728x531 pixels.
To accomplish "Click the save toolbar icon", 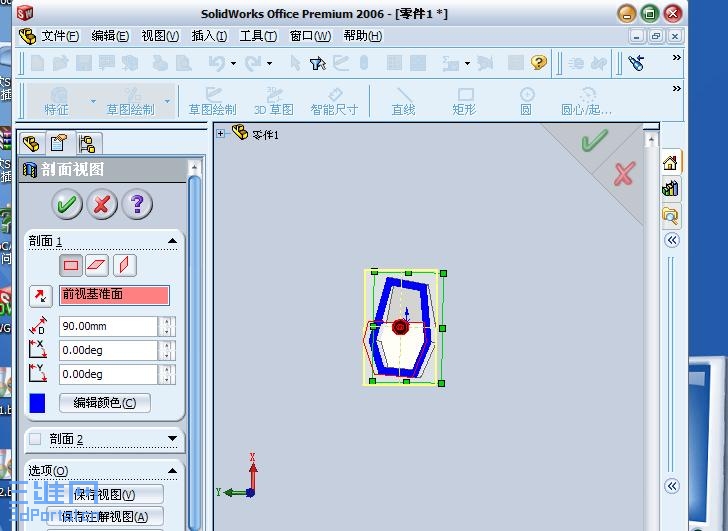I will point(84,63).
